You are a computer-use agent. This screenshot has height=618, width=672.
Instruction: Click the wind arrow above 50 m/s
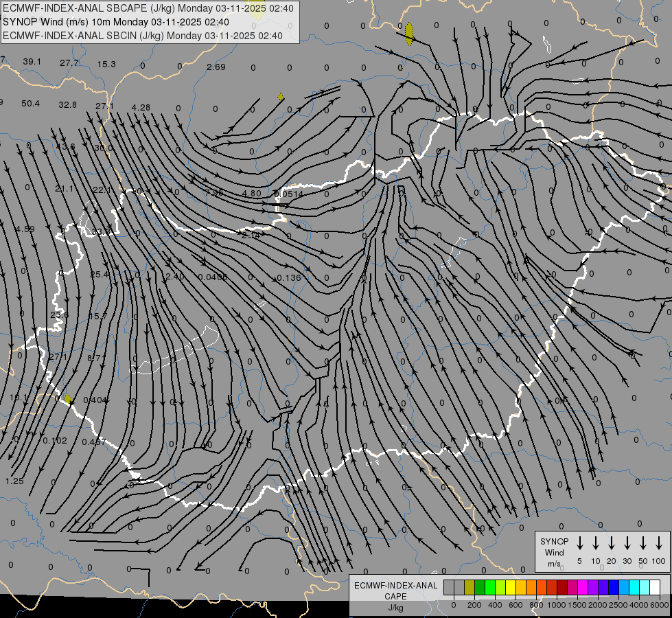(x=643, y=542)
